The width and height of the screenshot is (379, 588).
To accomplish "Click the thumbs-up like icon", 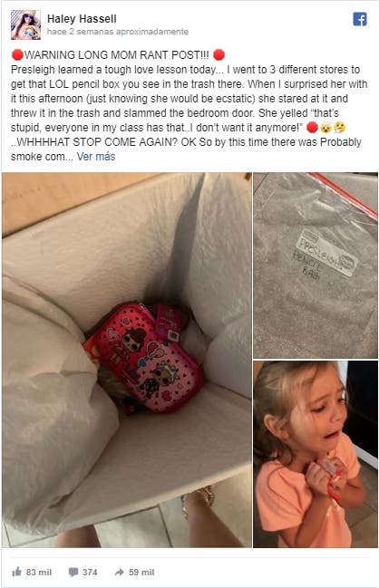I will point(16,572).
